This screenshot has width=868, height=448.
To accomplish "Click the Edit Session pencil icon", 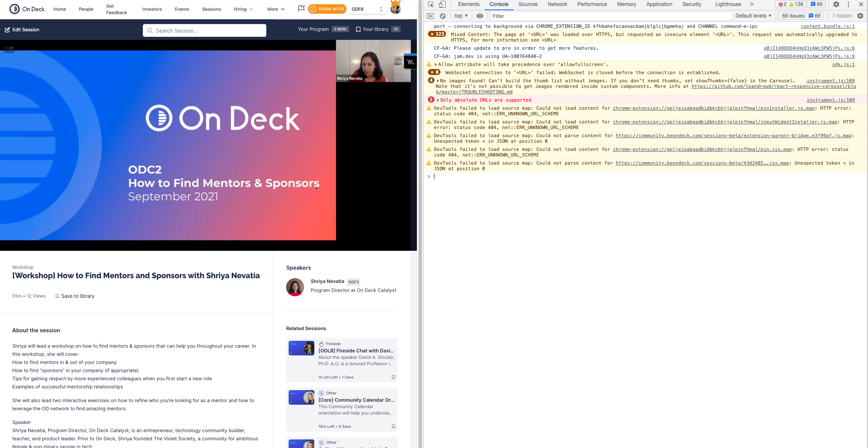I will 7,30.
